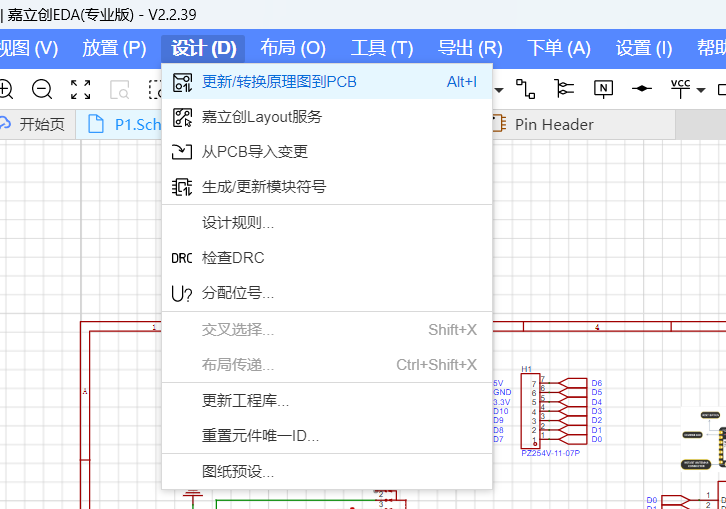Image resolution: width=726 pixels, height=509 pixels.
Task: Switch to the P1.Sch schematic tab
Action: click(119, 124)
